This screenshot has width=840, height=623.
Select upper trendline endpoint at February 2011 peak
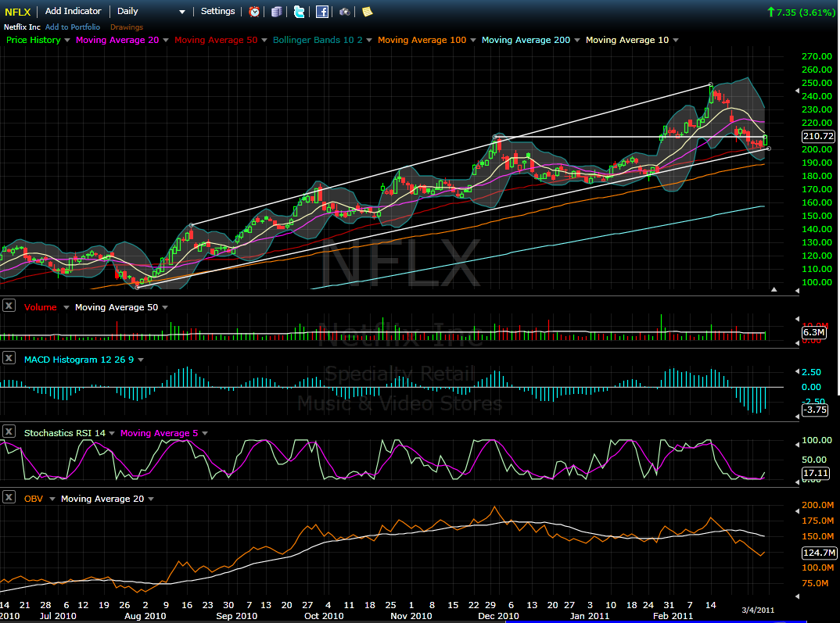(x=711, y=84)
